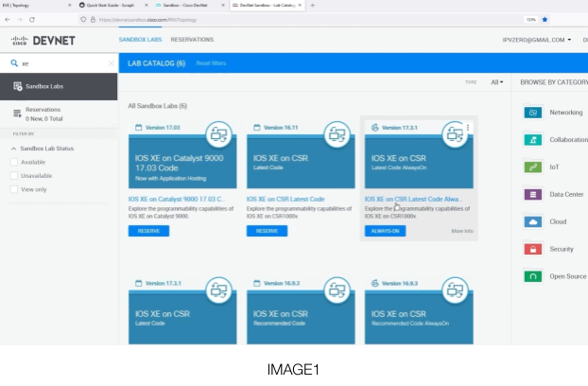Click lab icon on Version 16.11 card
This screenshot has width=588, height=386.
tap(337, 134)
